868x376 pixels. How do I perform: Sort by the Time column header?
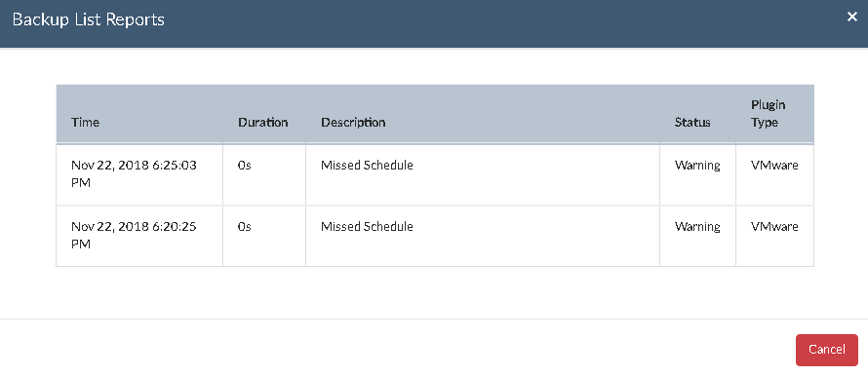(85, 122)
